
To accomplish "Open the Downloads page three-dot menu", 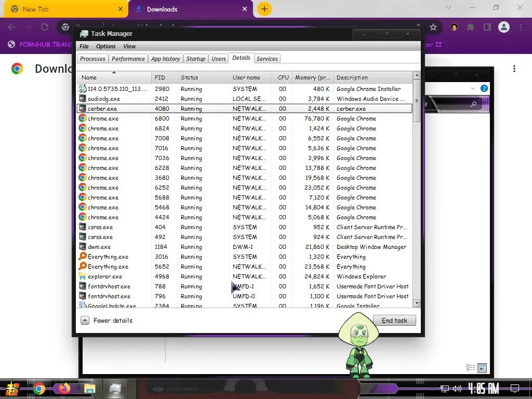I will pos(514,69).
